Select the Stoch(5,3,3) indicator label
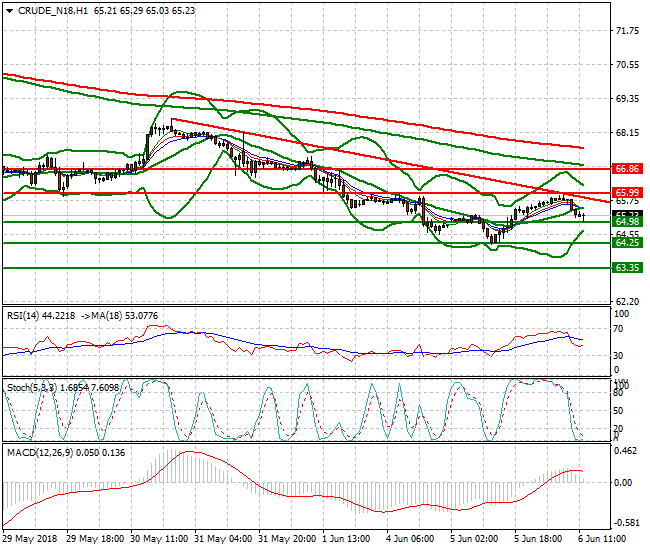Viewport: 650px width, 550px height. (x=32, y=388)
